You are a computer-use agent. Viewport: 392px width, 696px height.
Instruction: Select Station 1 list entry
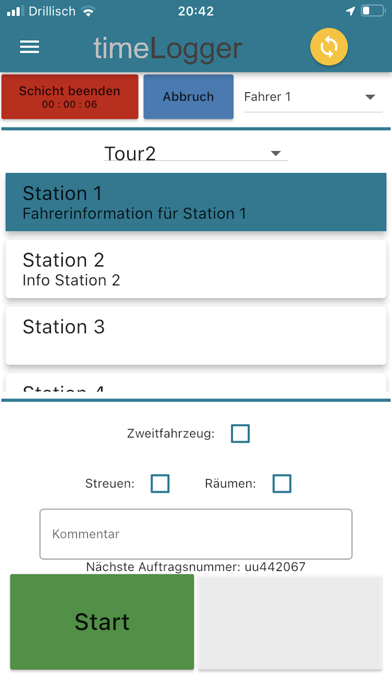coord(196,202)
